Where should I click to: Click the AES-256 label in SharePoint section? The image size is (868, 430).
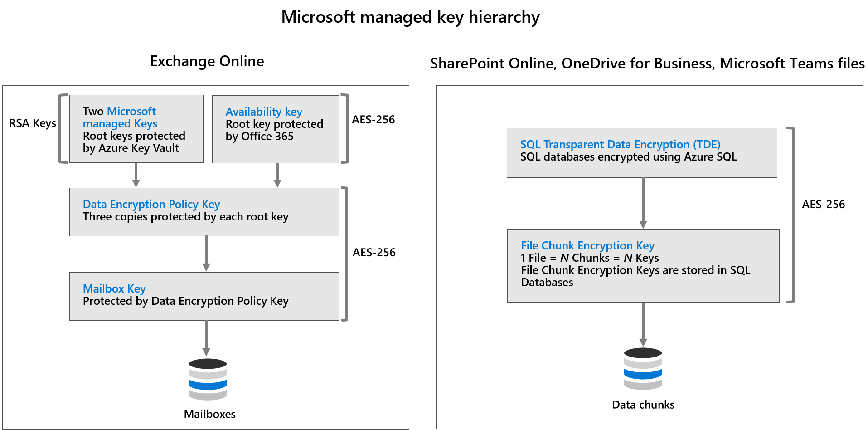coord(823,205)
